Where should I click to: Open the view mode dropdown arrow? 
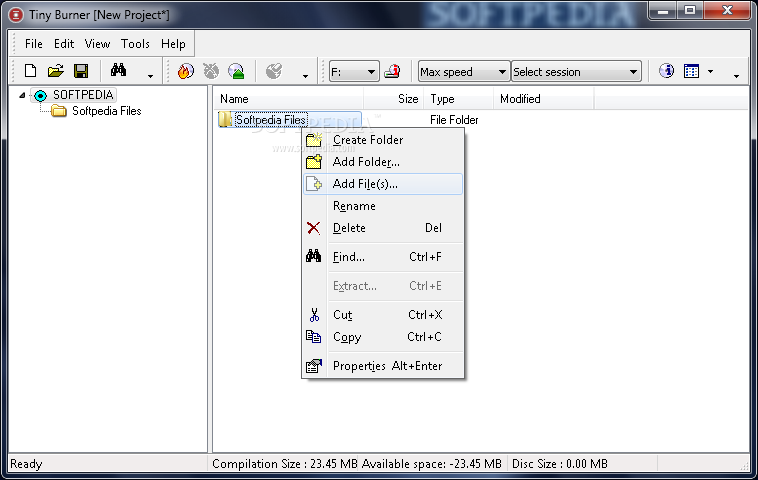point(710,72)
